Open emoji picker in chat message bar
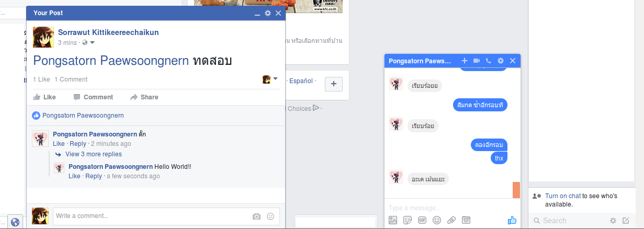The height and width of the screenshot is (229, 644). coord(436,220)
